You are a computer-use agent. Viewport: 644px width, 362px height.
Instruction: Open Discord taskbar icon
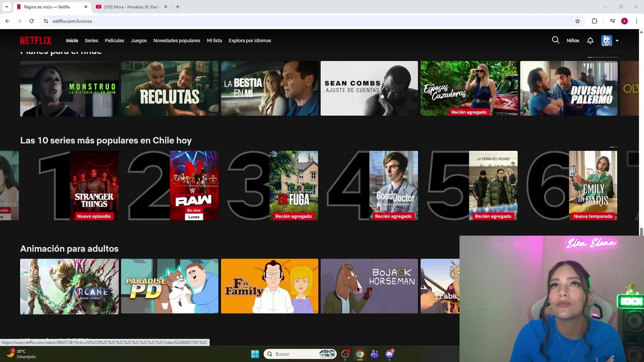(389, 354)
